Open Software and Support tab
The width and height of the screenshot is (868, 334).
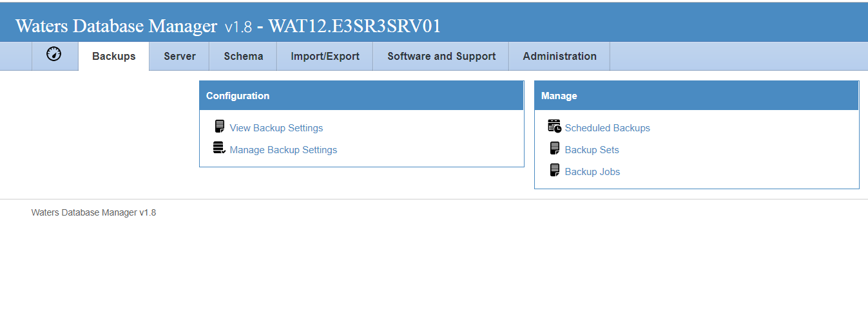[441, 57]
